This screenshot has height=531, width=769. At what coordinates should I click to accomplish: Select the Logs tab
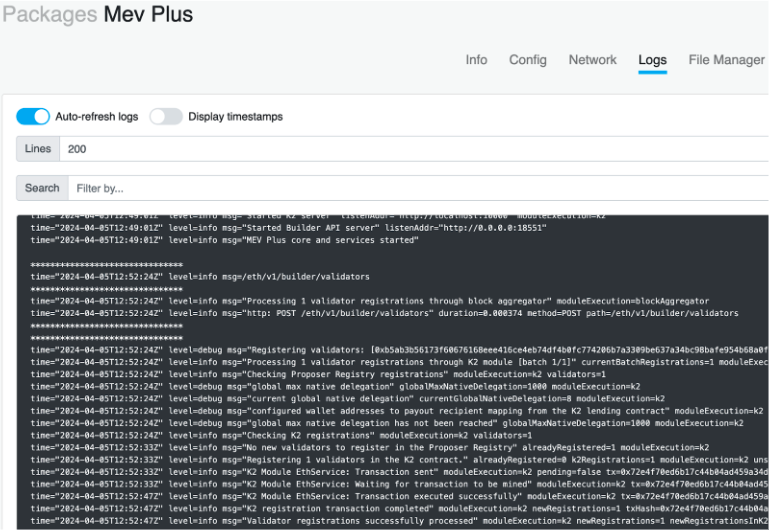[652, 60]
